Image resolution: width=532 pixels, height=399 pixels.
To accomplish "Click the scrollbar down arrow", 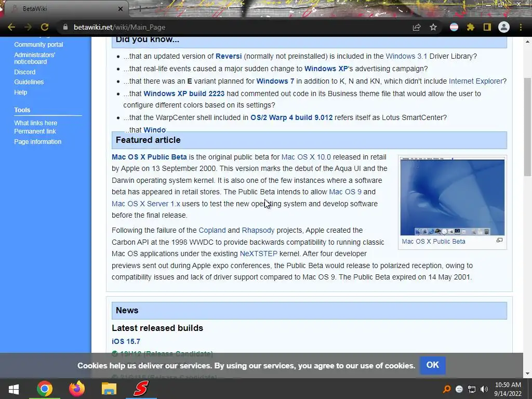I will [528, 374].
